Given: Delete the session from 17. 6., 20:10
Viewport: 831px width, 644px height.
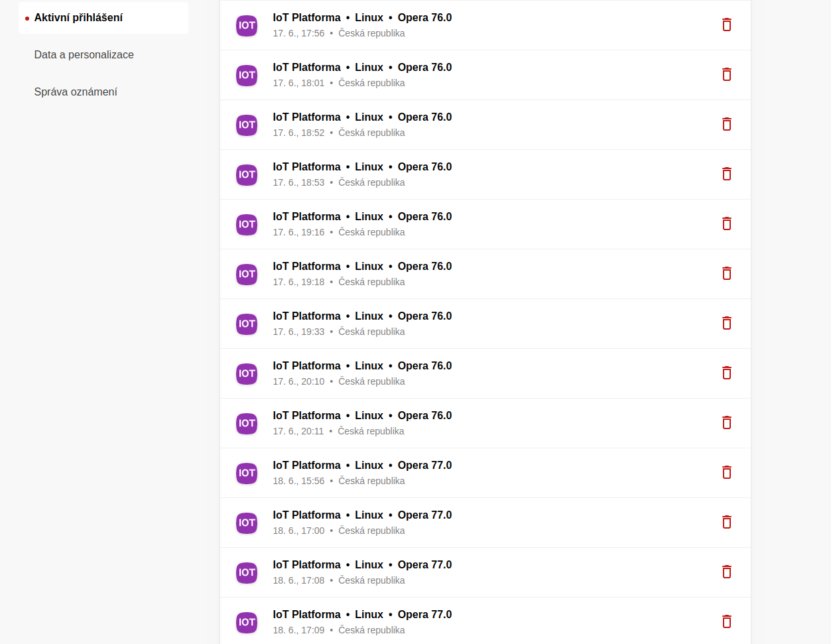Looking at the screenshot, I should tap(727, 373).
